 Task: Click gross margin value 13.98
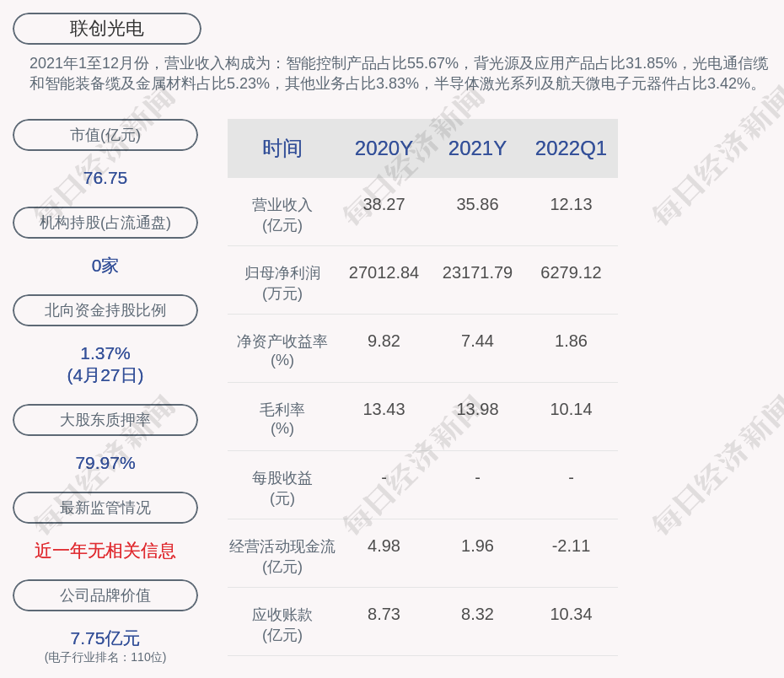(x=477, y=409)
